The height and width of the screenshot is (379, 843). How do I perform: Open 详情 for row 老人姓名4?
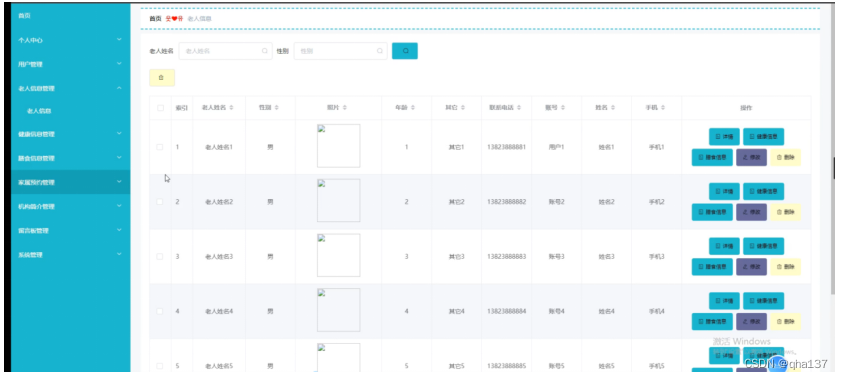click(x=724, y=301)
